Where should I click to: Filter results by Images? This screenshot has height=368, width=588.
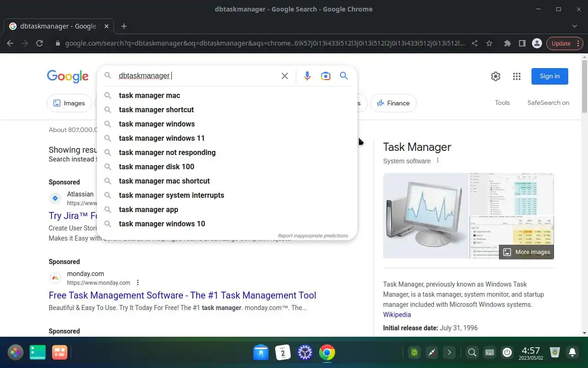69,103
